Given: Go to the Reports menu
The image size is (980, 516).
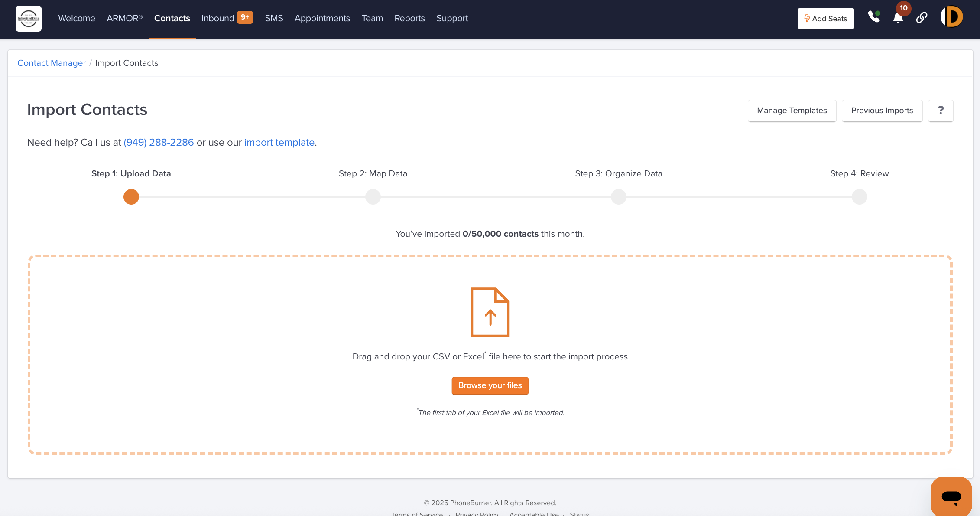Looking at the screenshot, I should point(409,18).
